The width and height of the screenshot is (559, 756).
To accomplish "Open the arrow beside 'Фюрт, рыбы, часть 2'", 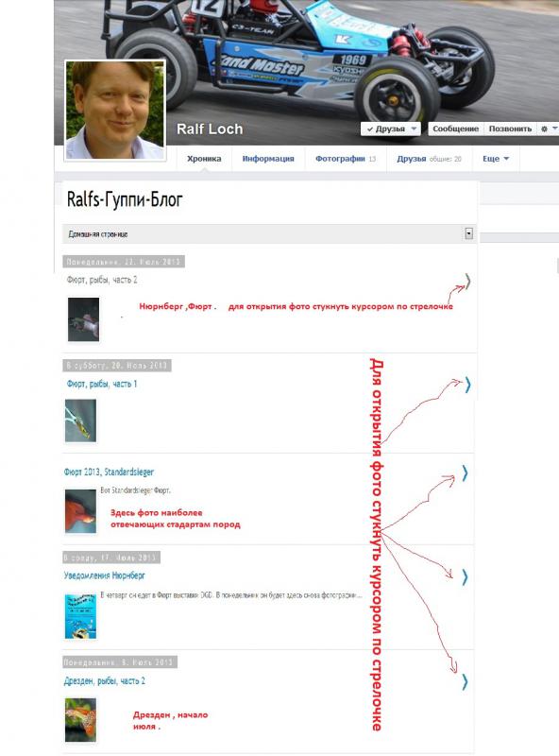I will pyautogui.click(x=467, y=281).
